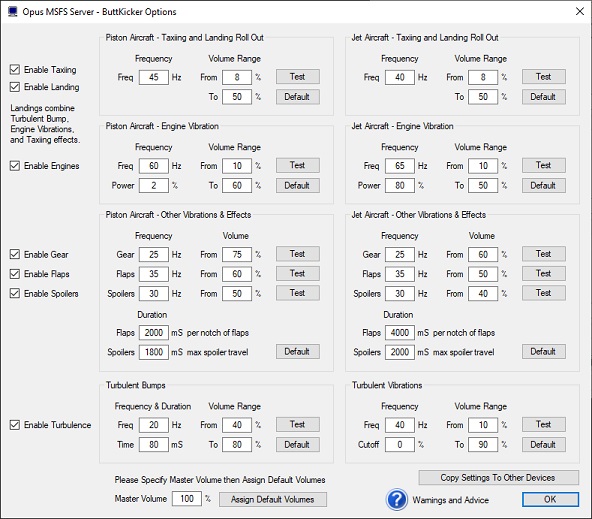Confirm with the OK button
This screenshot has height=519, width=592.
(550, 499)
